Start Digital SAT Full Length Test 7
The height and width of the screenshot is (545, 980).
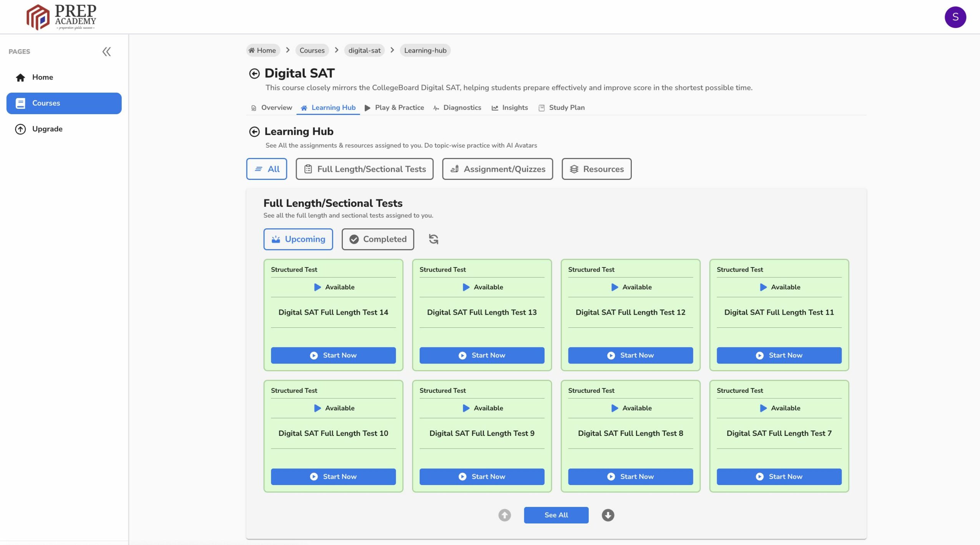779,477
